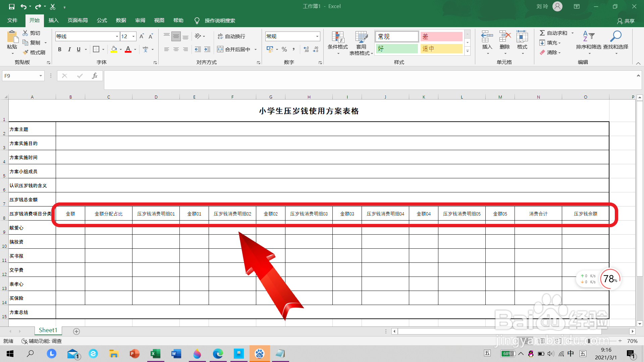The image size is (644, 362).
Task: Click Merge and Center (合并后居中)
Action: point(234,49)
